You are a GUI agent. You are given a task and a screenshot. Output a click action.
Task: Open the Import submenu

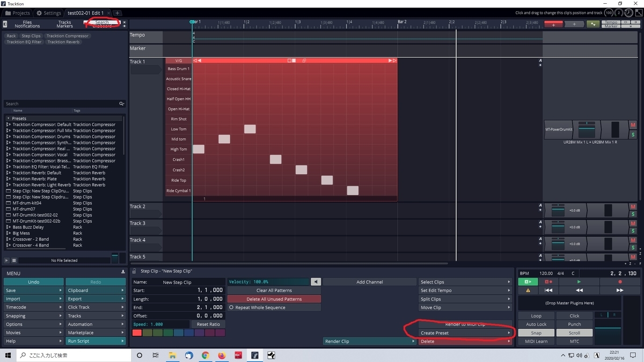[33, 299]
